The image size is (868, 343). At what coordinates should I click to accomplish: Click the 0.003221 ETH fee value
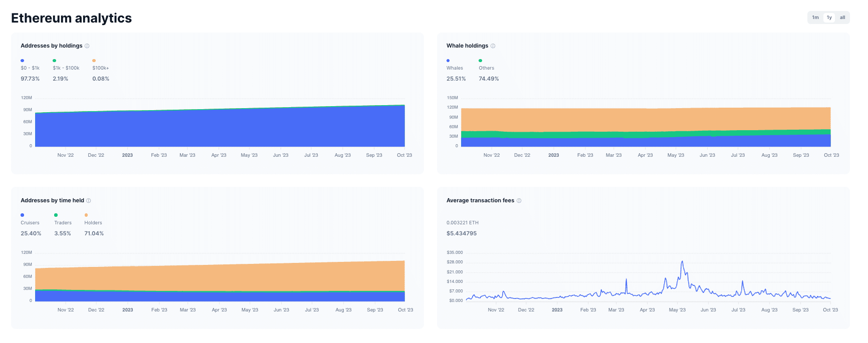tap(463, 223)
